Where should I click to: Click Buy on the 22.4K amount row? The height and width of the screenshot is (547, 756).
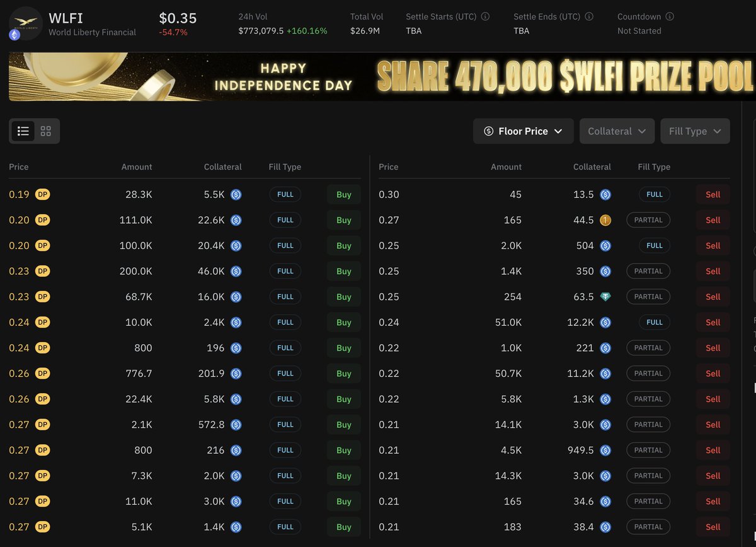(344, 399)
